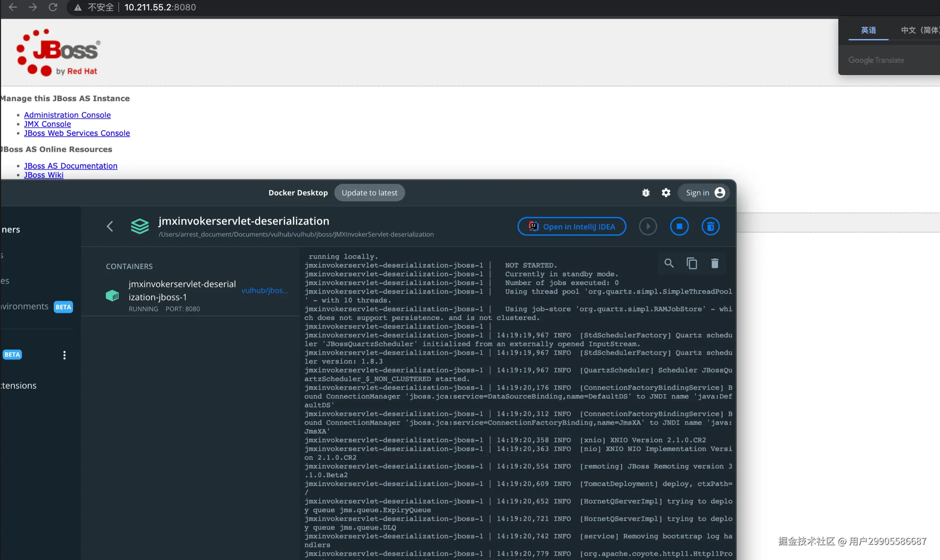Open the JBoss Web Services Console link
This screenshot has width=940, height=560.
pos(77,133)
